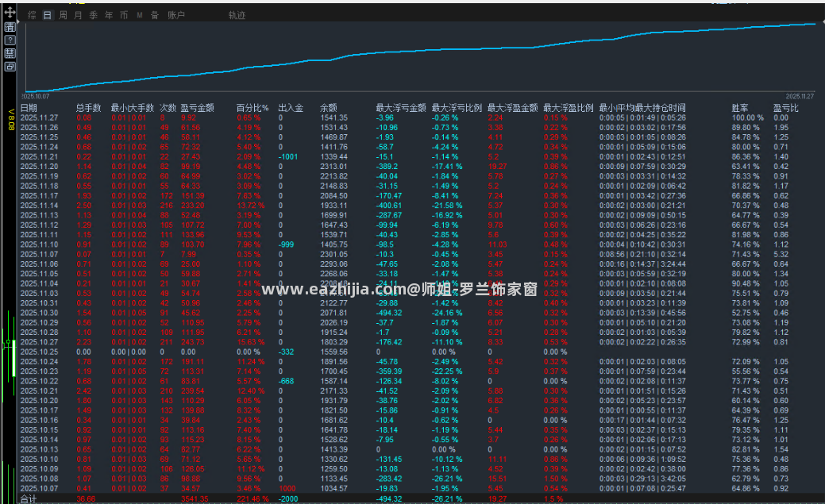Click the vertical V8.08 version label
This screenshot has height=504, width=825.
[11, 119]
